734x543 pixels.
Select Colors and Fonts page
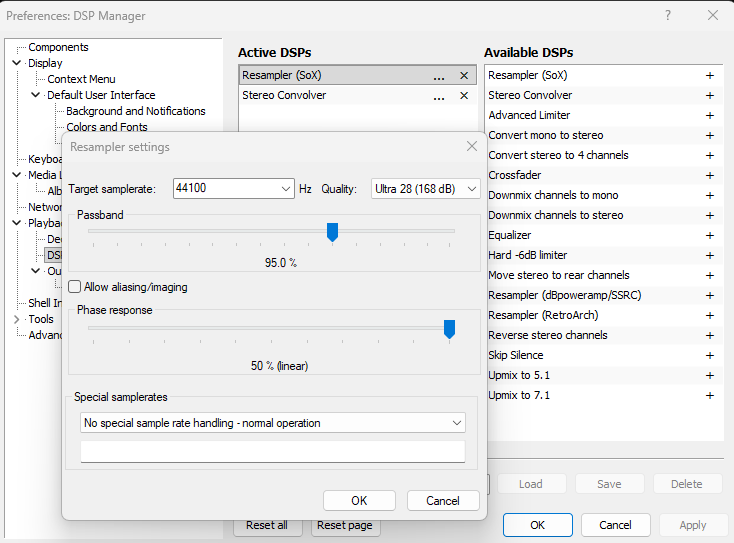click(x=107, y=127)
